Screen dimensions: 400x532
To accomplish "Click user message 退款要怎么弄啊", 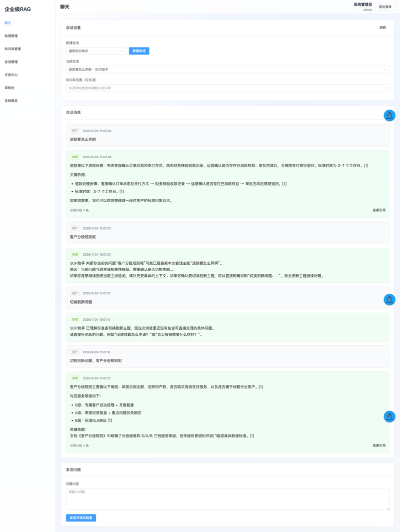I will [x=82, y=140].
